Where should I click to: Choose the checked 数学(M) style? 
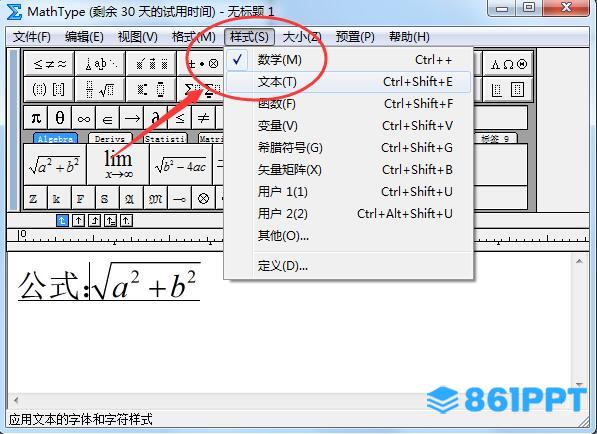(x=348, y=60)
